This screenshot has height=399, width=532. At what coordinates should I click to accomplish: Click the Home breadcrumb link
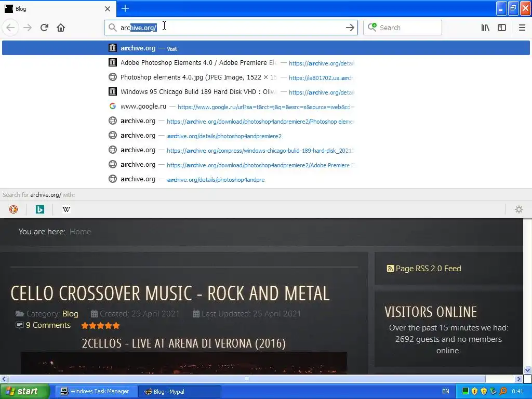tap(80, 231)
